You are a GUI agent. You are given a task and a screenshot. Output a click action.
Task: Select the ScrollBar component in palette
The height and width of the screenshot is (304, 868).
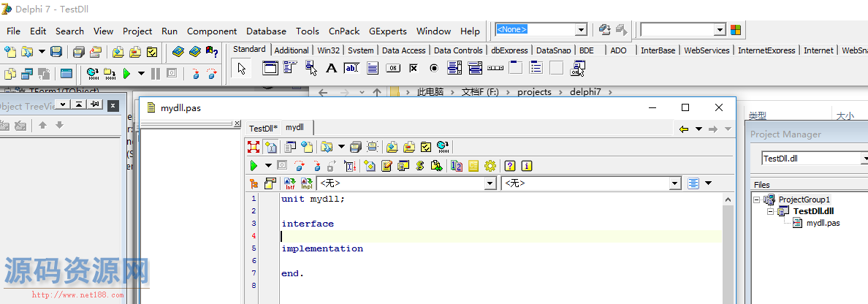(x=495, y=68)
